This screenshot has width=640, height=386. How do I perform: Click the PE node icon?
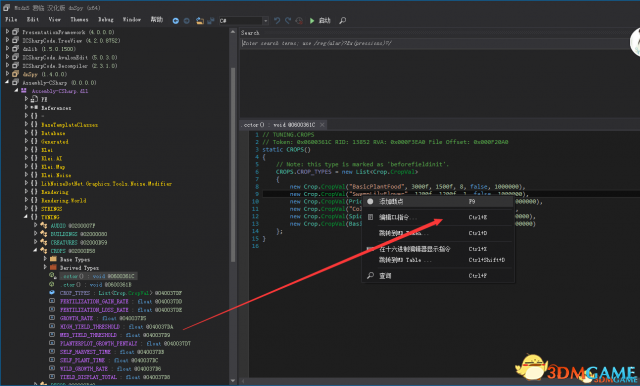pyautogui.click(x=34, y=99)
